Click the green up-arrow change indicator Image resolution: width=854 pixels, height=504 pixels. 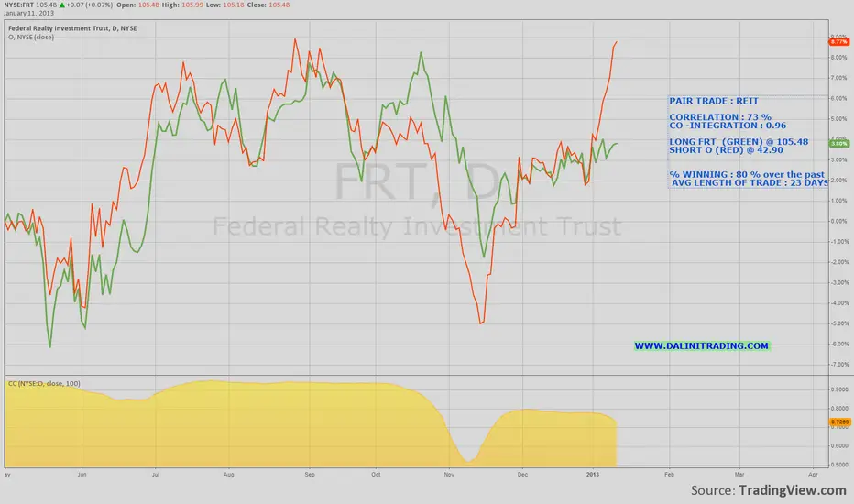[62, 5]
